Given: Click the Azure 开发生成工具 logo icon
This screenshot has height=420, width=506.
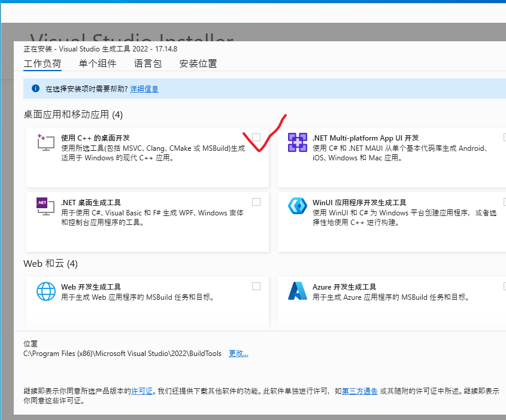Looking at the screenshot, I should pos(297,291).
